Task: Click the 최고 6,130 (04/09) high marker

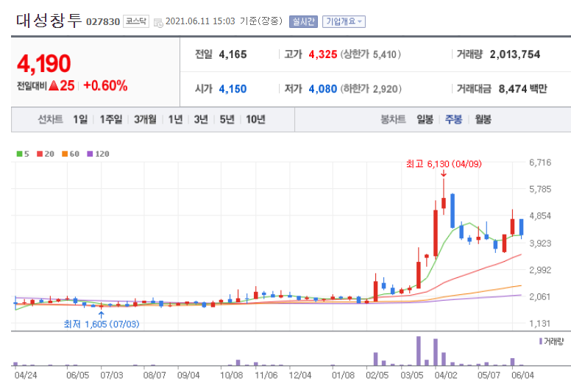Action: (x=444, y=164)
